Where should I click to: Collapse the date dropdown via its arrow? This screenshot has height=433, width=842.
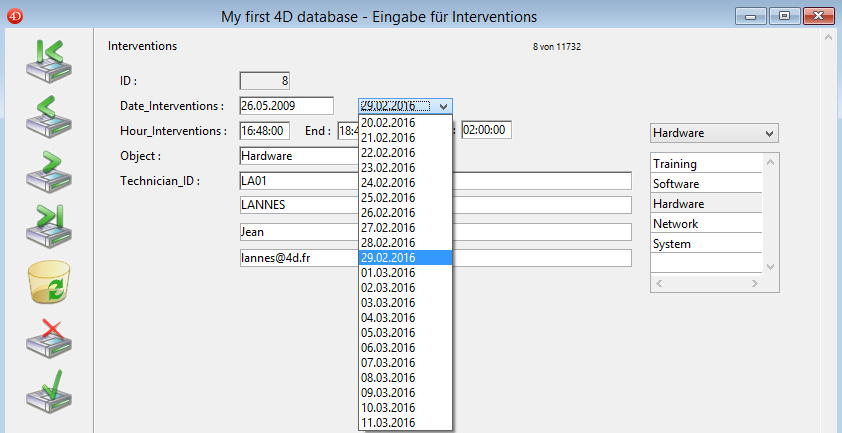pyautogui.click(x=443, y=106)
